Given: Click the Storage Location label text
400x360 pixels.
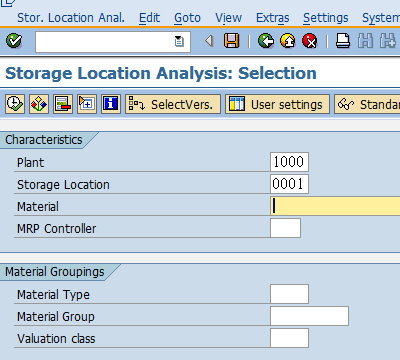Looking at the screenshot, I should 63,185.
